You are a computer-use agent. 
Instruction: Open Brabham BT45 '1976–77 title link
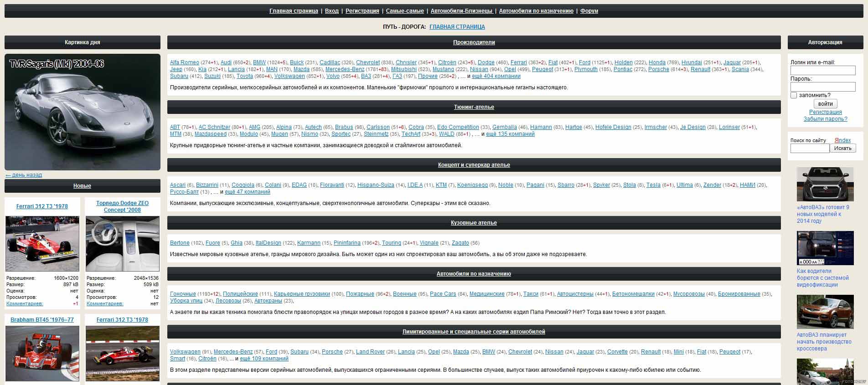coord(42,320)
